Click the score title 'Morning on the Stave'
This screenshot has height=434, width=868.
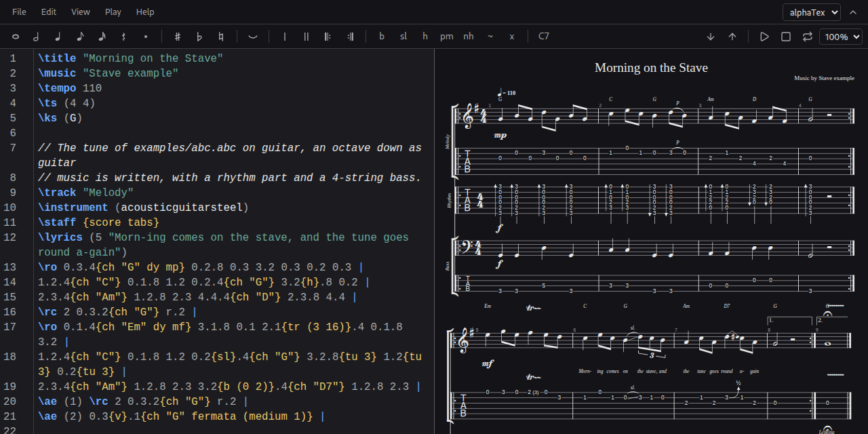click(x=651, y=68)
